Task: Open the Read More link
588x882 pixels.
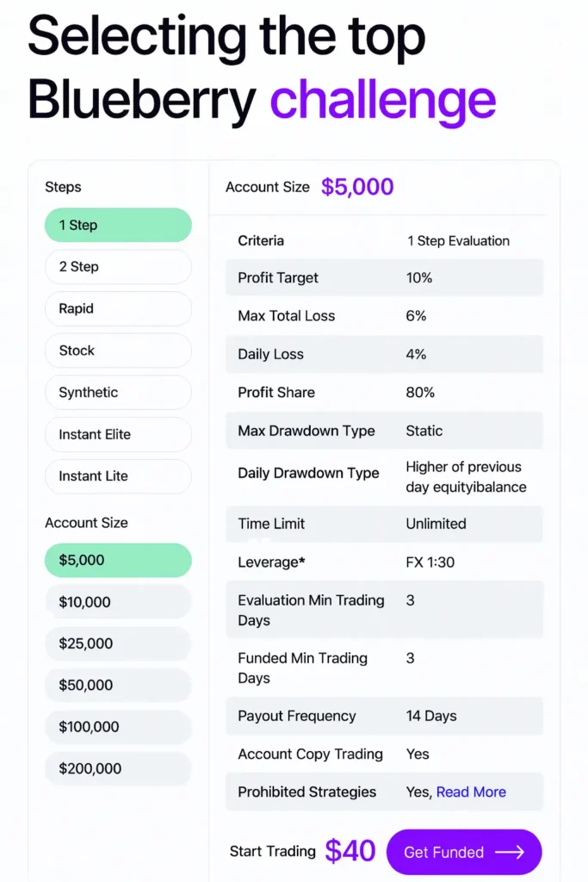Action: tap(471, 792)
